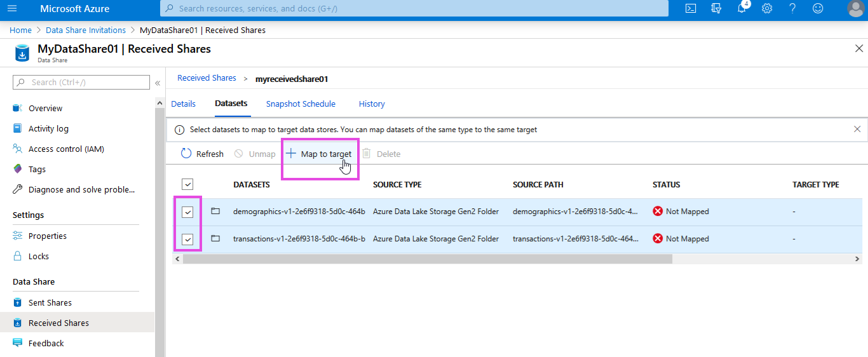Click the Not Mapped status icon for demographics
This screenshot has width=868, height=357.
point(658,211)
